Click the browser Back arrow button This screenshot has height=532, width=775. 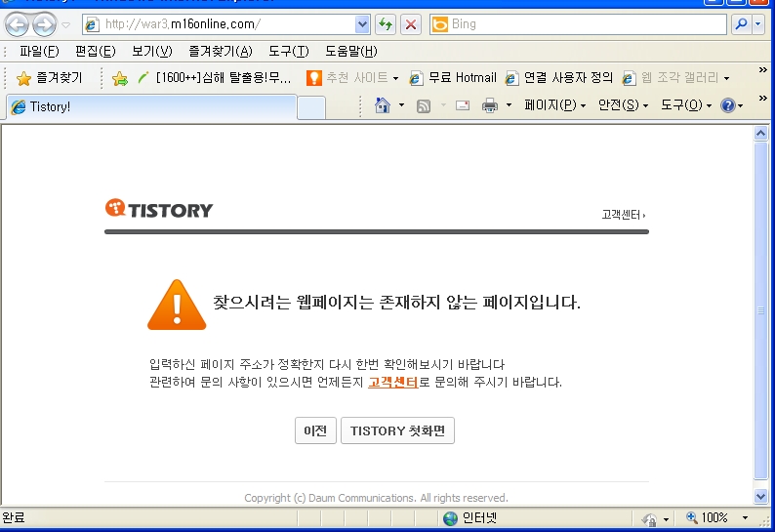17,24
